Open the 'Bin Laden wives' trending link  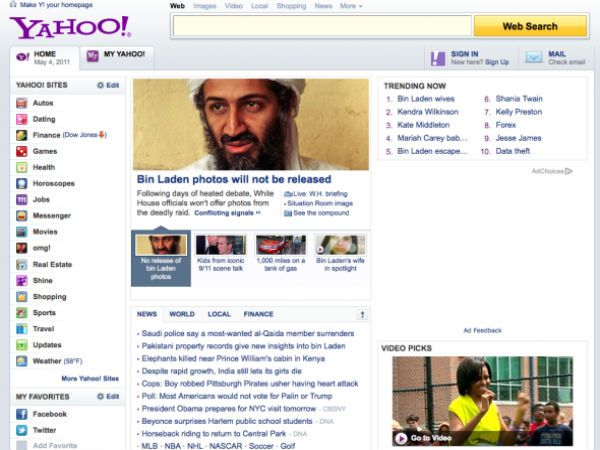click(x=428, y=99)
